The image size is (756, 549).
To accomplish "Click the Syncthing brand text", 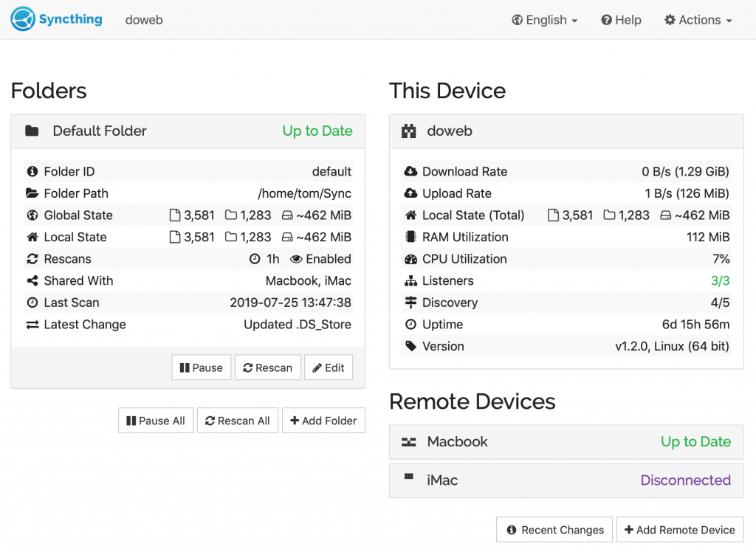I will pos(70,19).
